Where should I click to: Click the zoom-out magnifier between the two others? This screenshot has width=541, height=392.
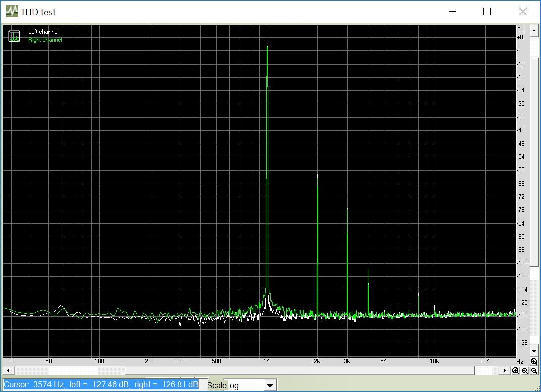click(525, 371)
